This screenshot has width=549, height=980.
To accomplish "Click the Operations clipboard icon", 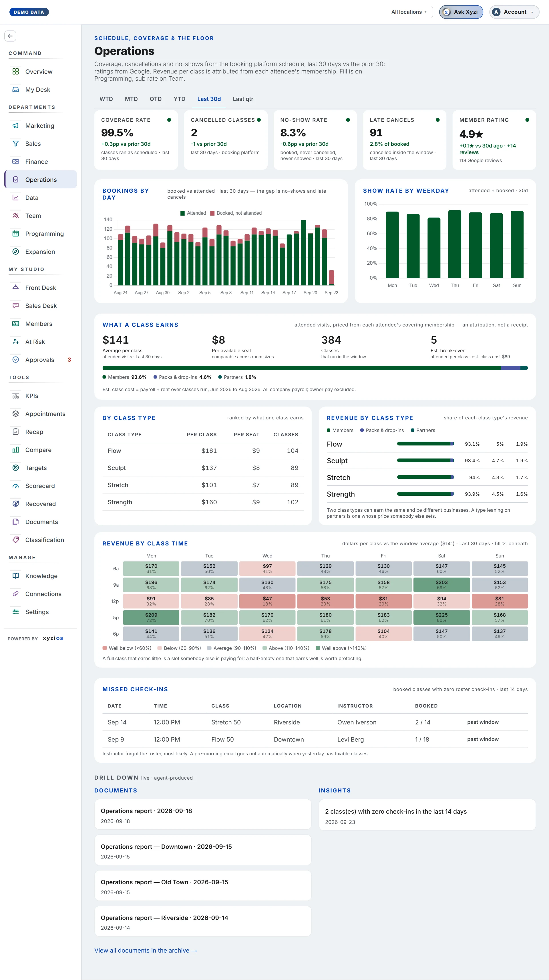I will coord(16,180).
